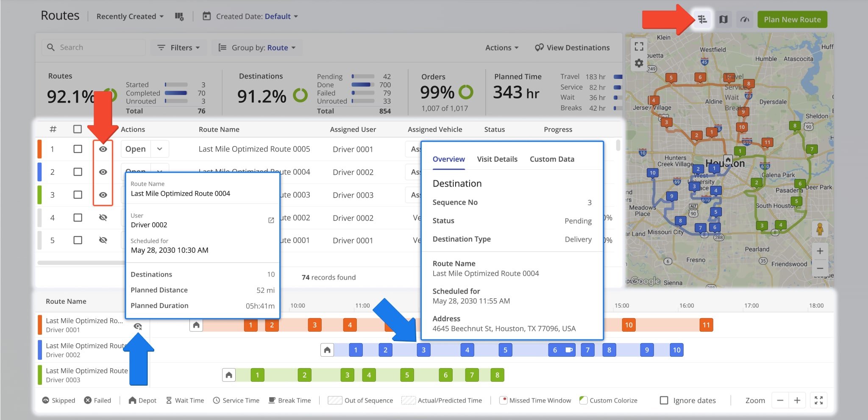Enable the Ignore dates checkbox
Viewport: 868px width, 420px height.
(664, 400)
